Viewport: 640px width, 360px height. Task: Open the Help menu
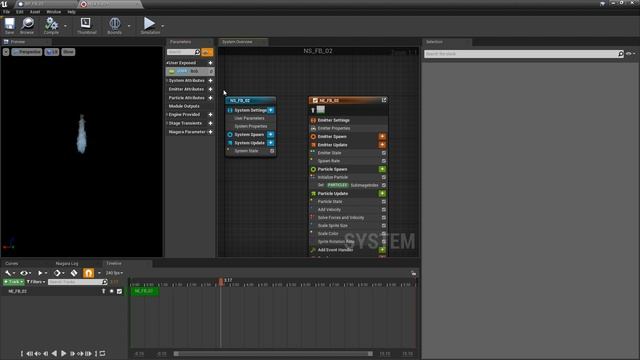[71, 12]
